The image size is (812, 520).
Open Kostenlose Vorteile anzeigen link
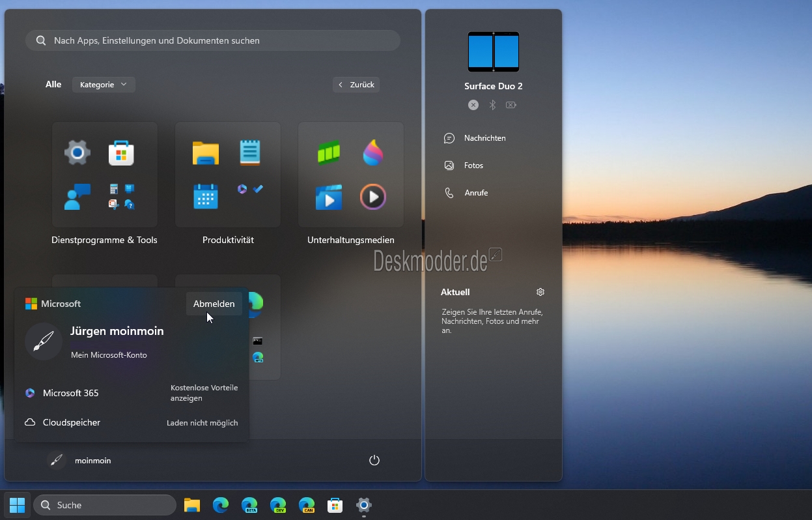204,393
